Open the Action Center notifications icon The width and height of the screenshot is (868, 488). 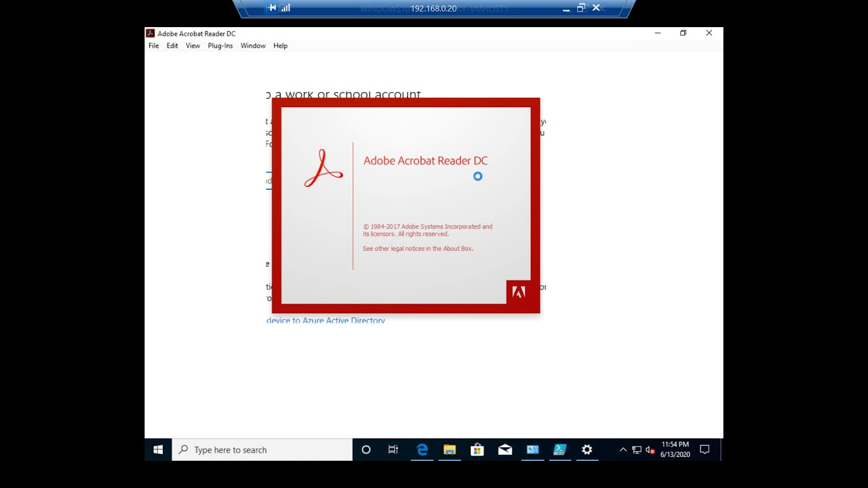pos(705,449)
